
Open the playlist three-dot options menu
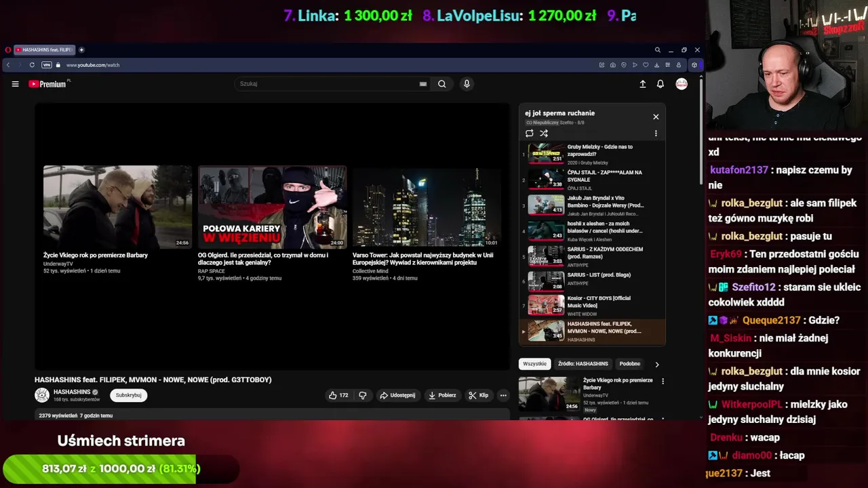(656, 134)
